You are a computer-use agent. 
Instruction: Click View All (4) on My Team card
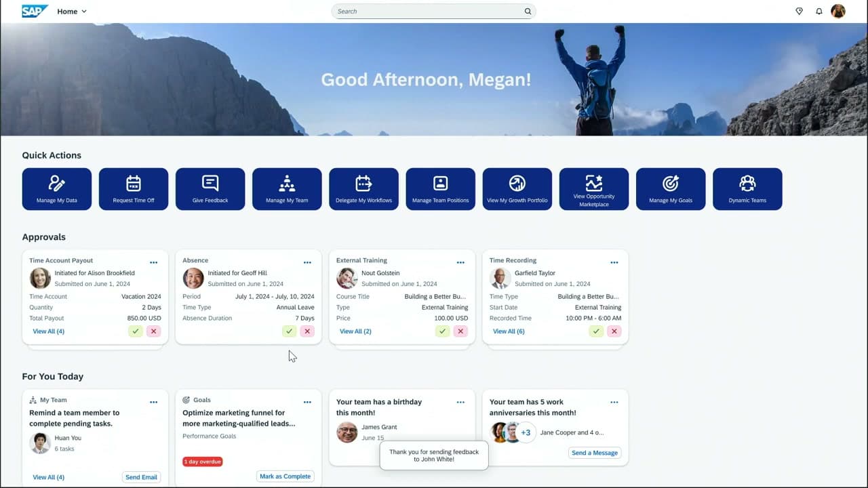click(49, 477)
